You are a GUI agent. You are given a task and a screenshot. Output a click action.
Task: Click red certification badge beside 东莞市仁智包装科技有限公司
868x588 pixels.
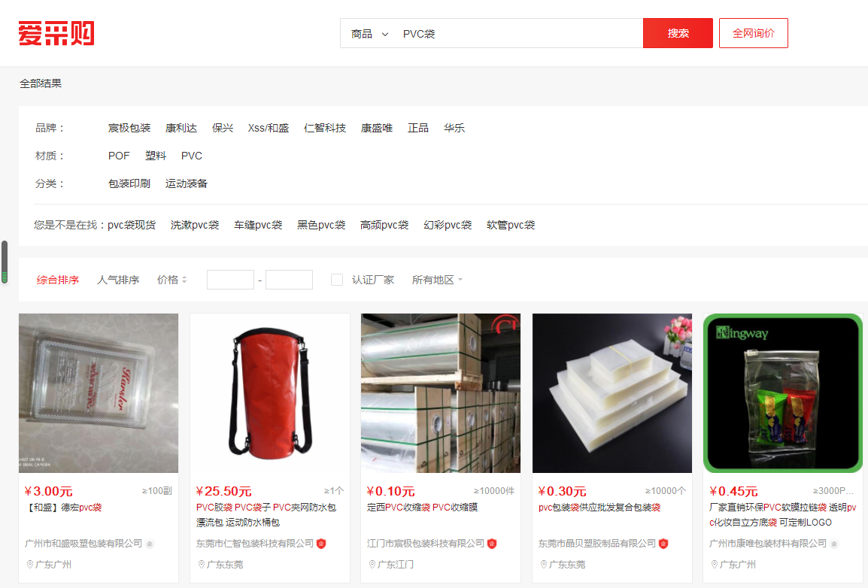click(x=321, y=543)
